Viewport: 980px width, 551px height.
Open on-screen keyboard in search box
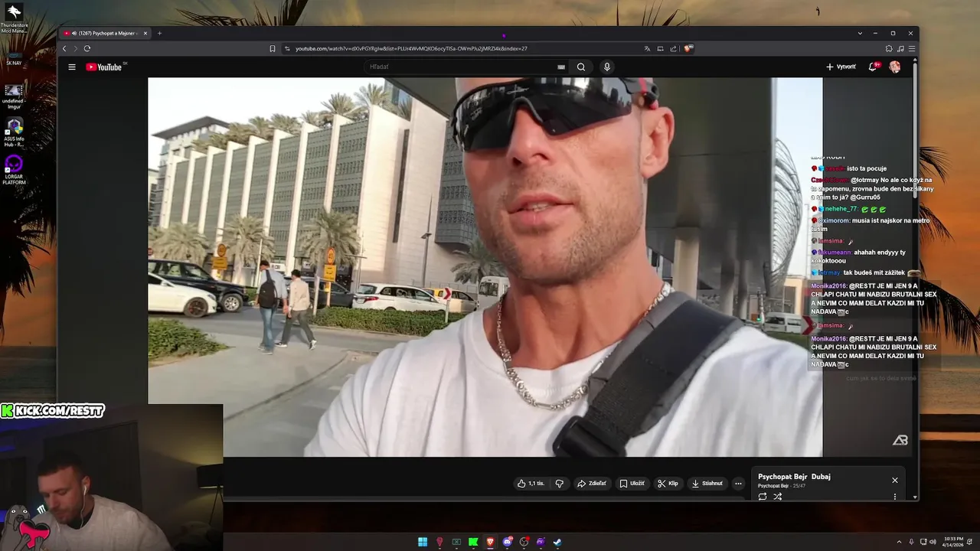pyautogui.click(x=561, y=67)
